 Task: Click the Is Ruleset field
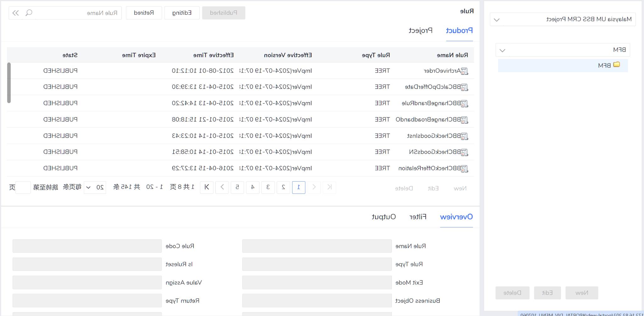[x=87, y=264]
